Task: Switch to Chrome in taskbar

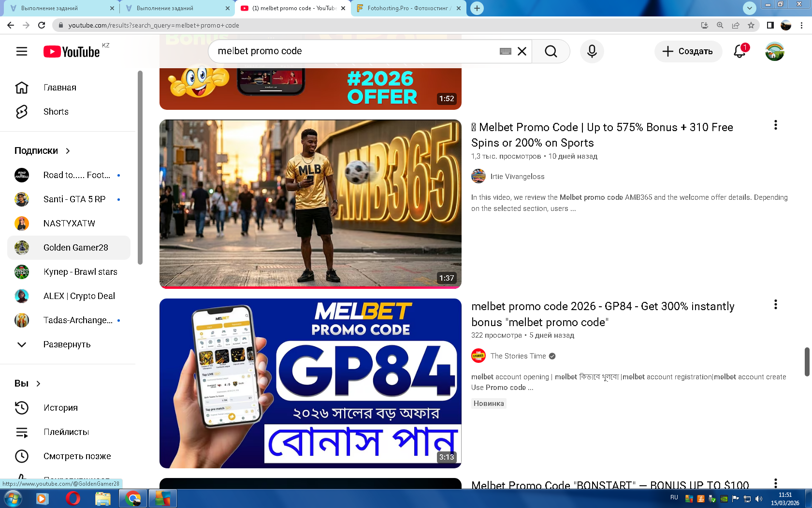Action: coord(133,498)
